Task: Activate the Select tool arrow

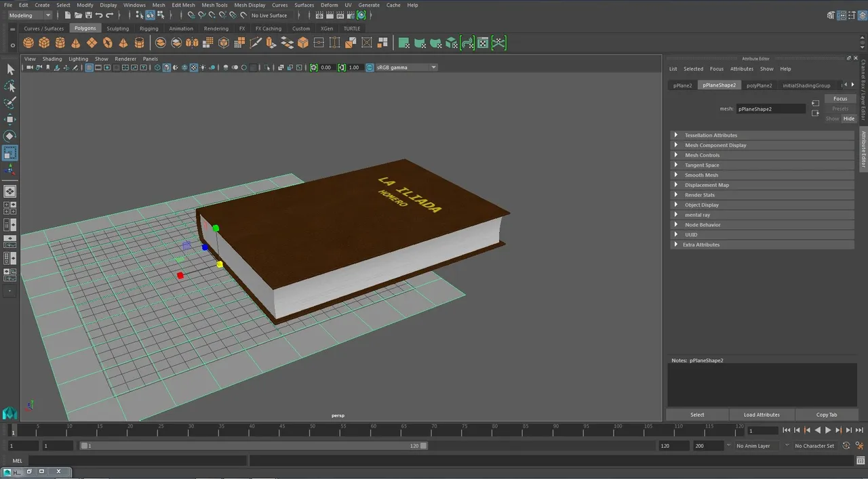Action: tap(10, 70)
